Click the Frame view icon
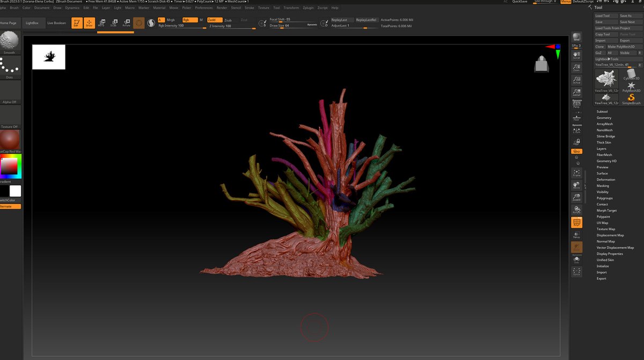 coord(576,173)
